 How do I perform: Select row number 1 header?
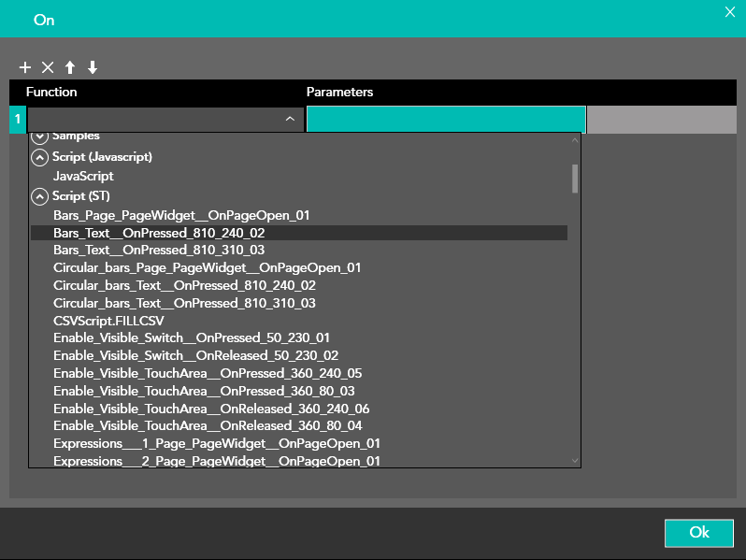(x=18, y=120)
